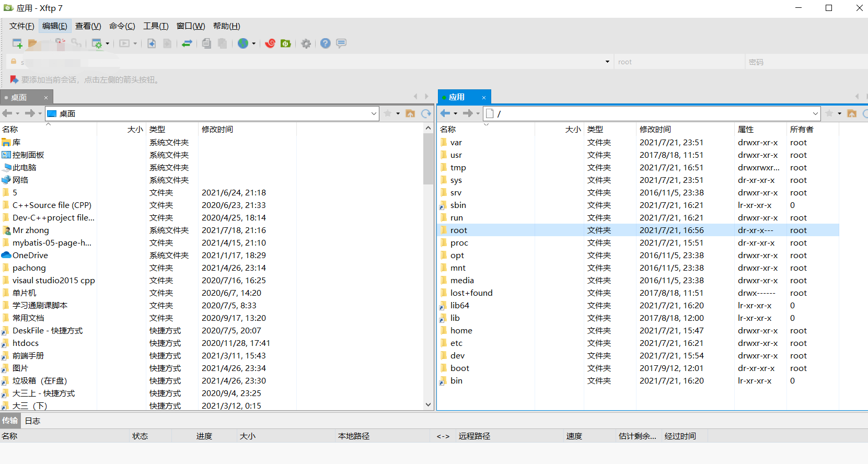This screenshot has width=868, height=464.
Task: Click the root username input field
Action: 679,62
